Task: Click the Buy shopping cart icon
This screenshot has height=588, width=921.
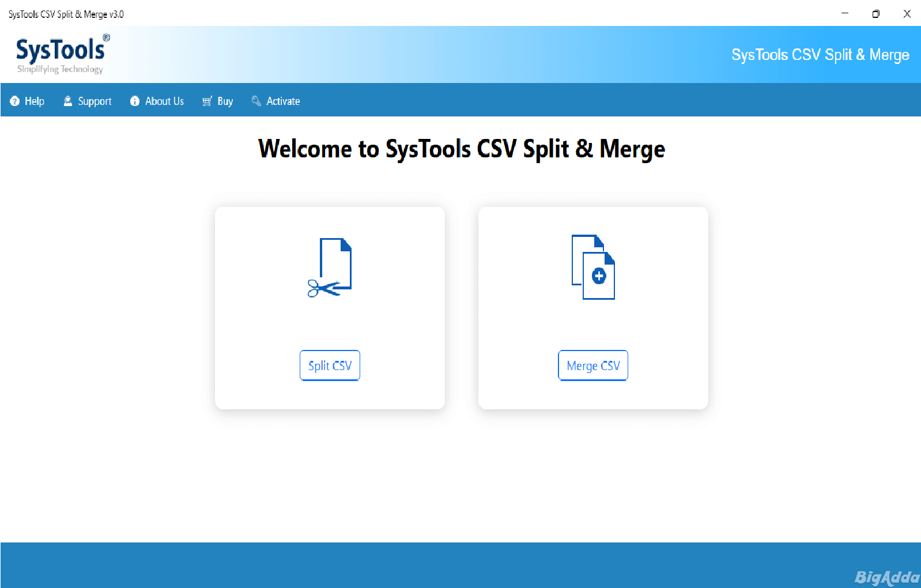Action: [207, 101]
